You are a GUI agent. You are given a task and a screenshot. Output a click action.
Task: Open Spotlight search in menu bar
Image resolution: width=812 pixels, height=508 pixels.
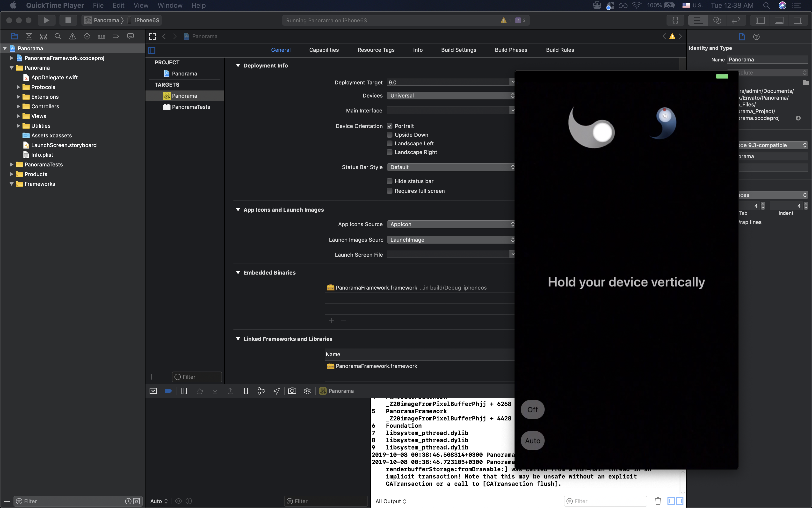coord(766,5)
